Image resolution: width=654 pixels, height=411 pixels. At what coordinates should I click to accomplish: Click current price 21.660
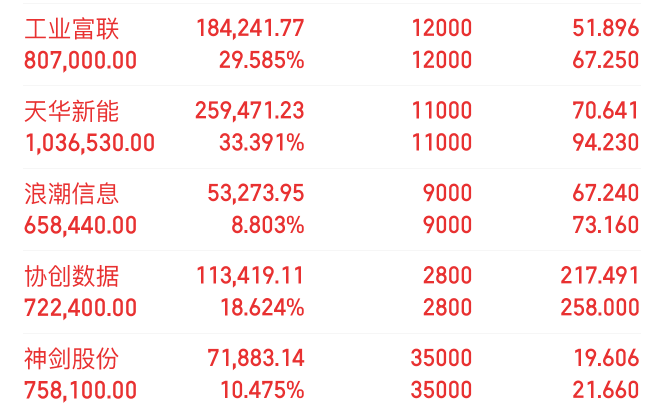pyautogui.click(x=606, y=391)
